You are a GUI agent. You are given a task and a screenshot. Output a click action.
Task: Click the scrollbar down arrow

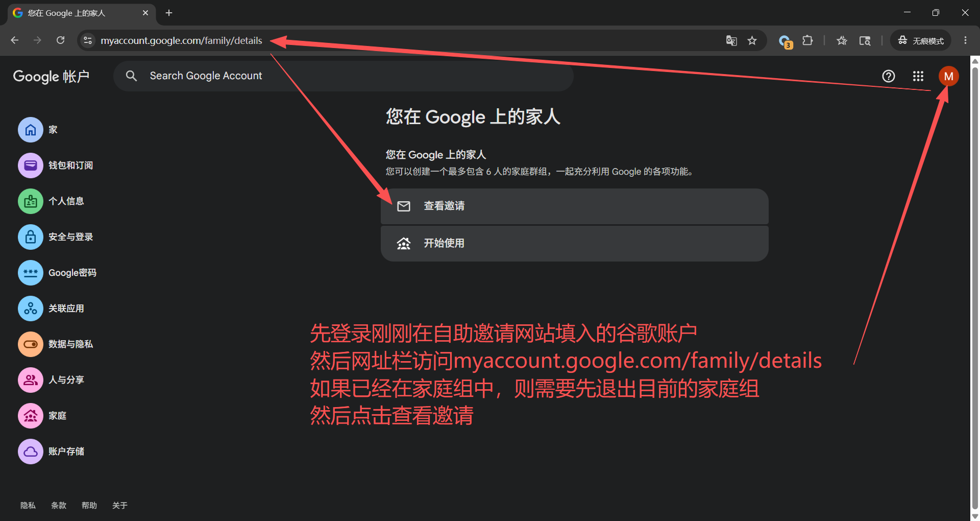(x=975, y=516)
